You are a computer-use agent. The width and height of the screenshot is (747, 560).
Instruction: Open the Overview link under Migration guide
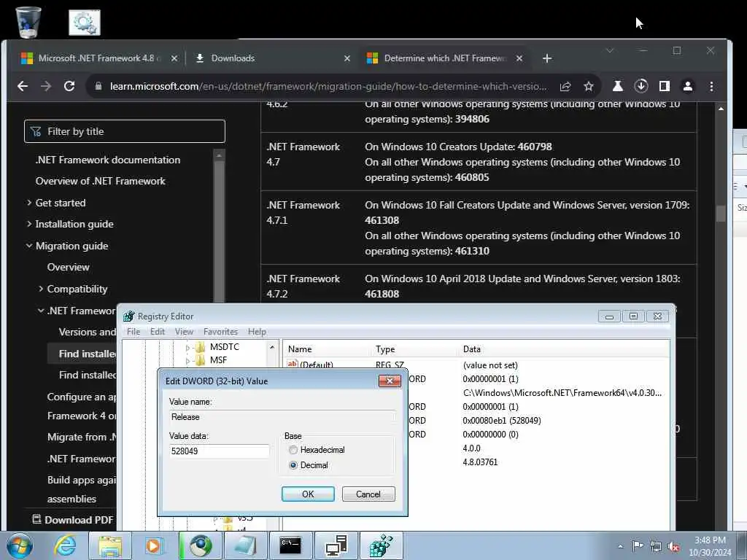(x=68, y=267)
